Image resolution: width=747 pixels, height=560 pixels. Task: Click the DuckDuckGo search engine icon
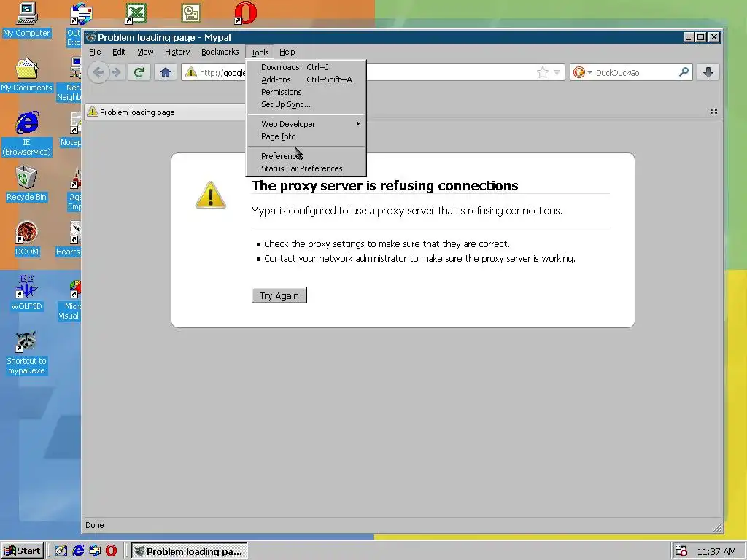[x=578, y=72]
